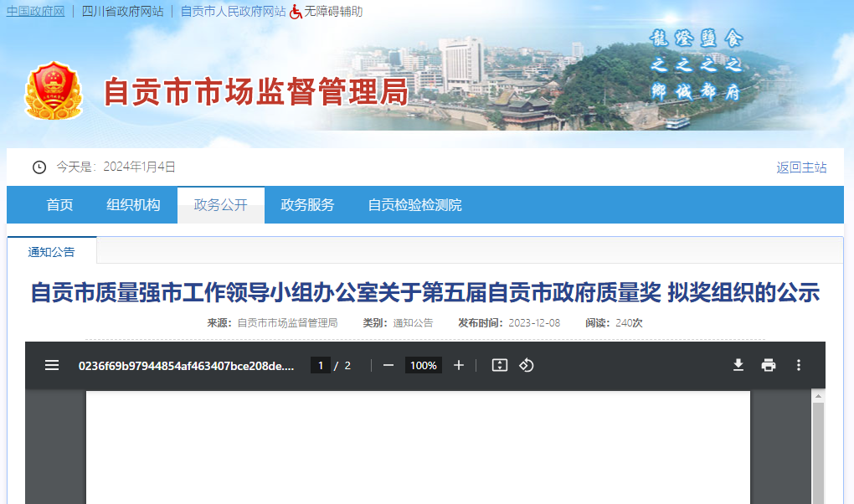854x504 pixels.
Task: Switch to the 首页 tab
Action: (59, 205)
